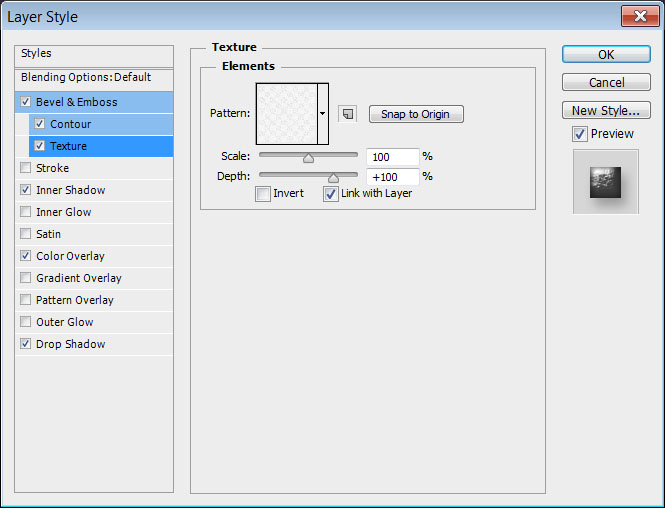The height and width of the screenshot is (508, 665).
Task: Close the Layer Style dialog window
Action: [638, 17]
